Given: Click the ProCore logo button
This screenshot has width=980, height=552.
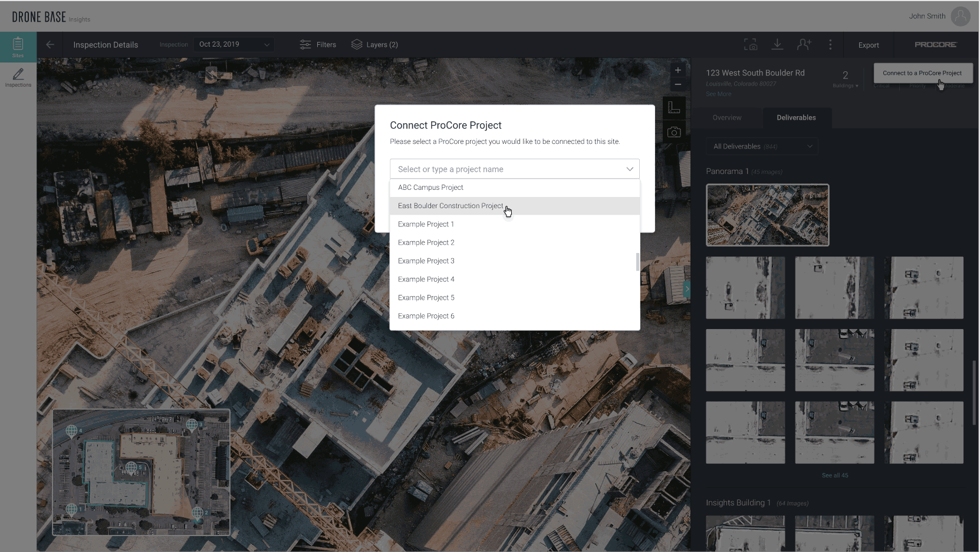Looking at the screenshot, I should [936, 45].
